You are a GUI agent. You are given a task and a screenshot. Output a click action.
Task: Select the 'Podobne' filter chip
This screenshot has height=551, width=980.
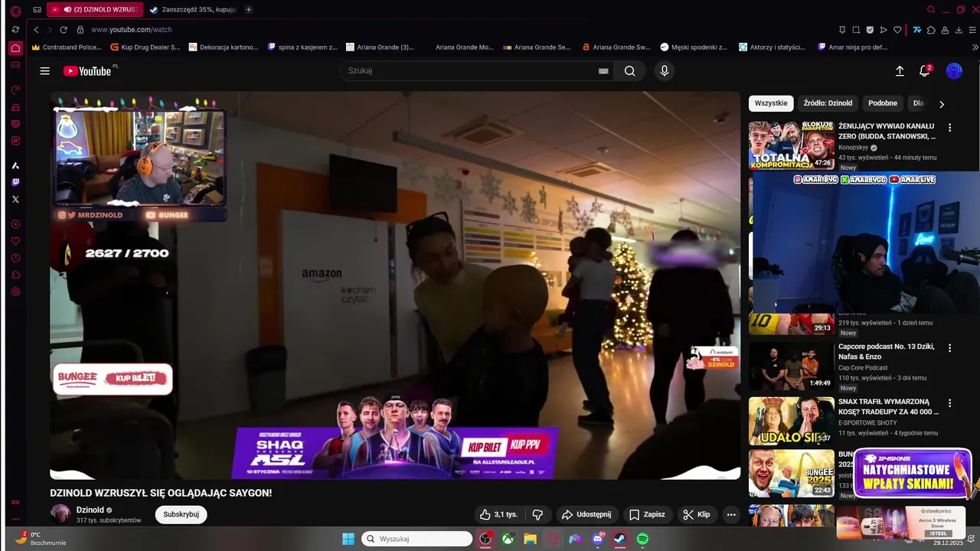click(883, 103)
